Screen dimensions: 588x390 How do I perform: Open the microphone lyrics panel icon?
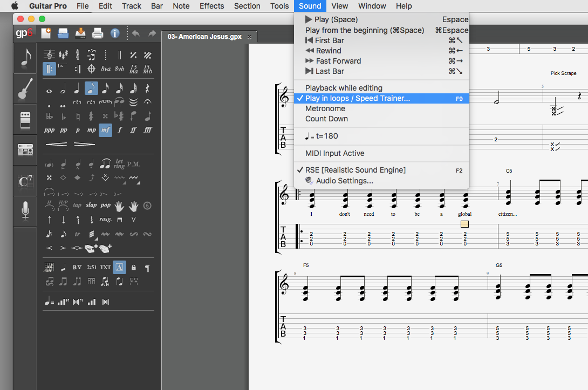25,211
